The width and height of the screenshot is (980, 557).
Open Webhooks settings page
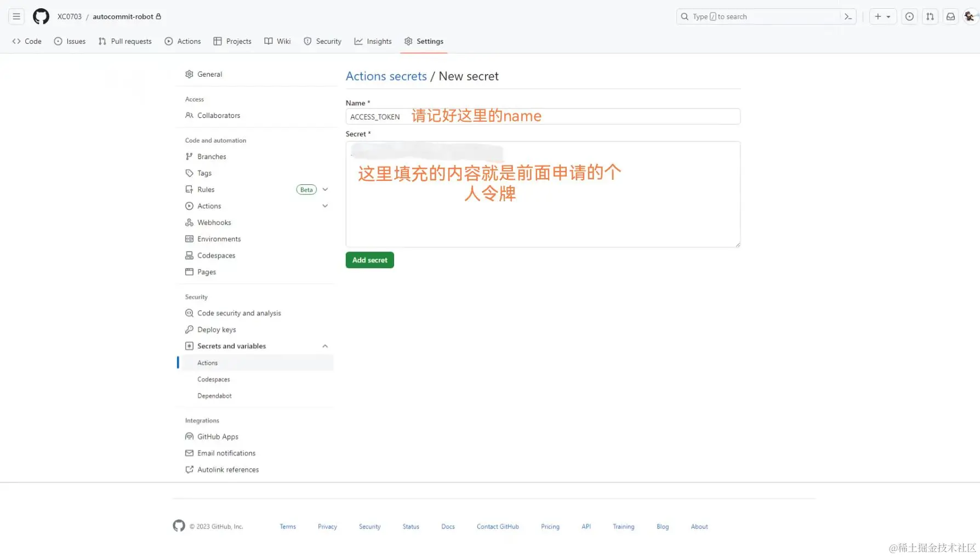point(255,222)
